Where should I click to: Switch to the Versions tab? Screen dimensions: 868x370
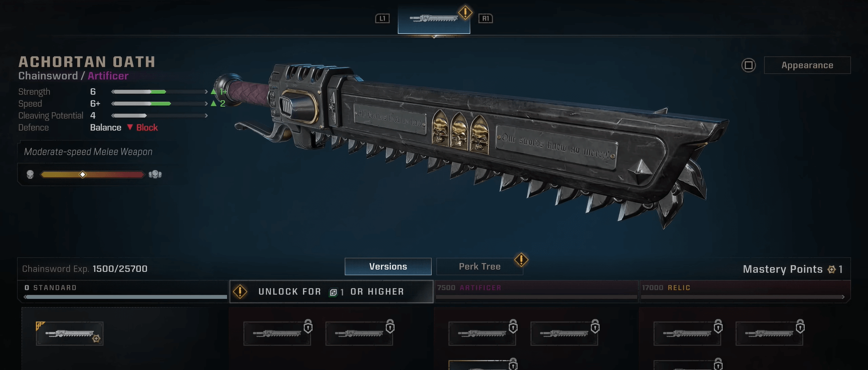388,266
